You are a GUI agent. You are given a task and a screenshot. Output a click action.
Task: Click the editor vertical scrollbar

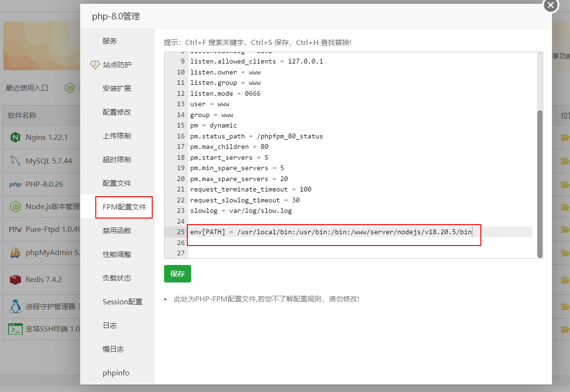tap(540, 184)
